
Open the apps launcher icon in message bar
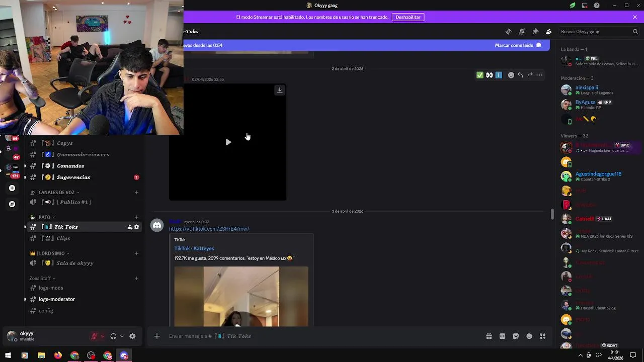coord(542,336)
